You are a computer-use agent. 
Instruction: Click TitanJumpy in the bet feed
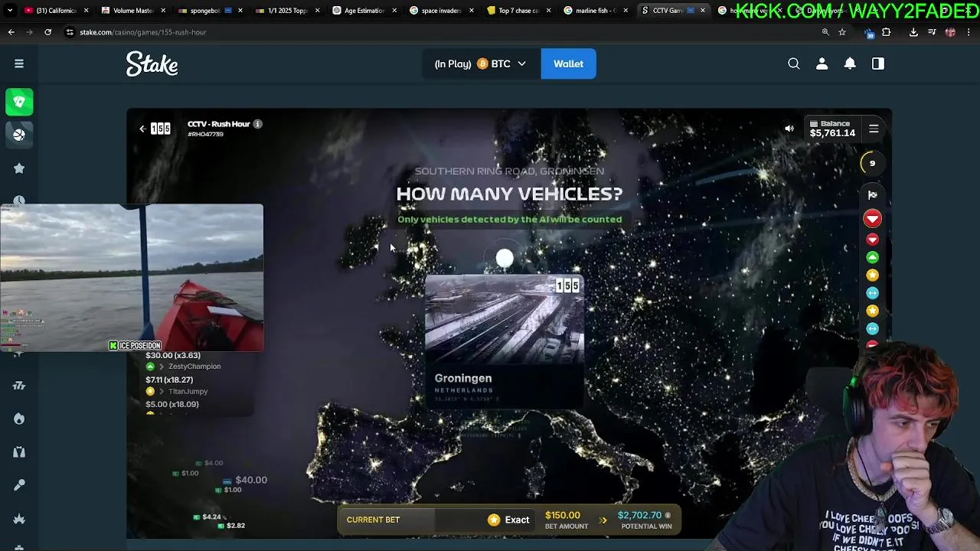click(188, 391)
